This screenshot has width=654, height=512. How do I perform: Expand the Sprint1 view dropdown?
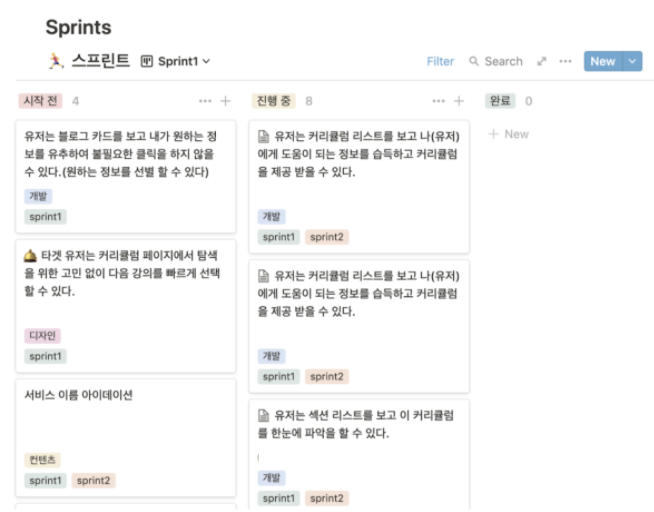pos(176,61)
